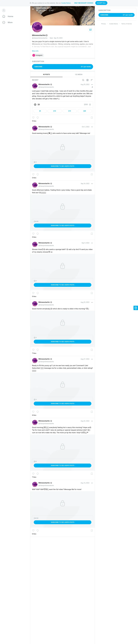The image size is (138, 644).
Task: Expand bio with More info
Action: pyautogui.click(x=35, y=51)
